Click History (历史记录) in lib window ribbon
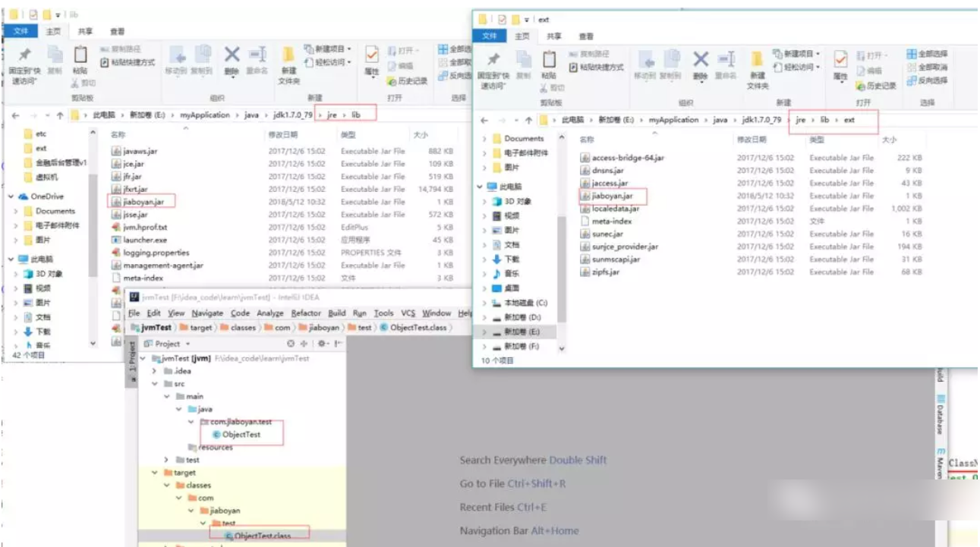The height and width of the screenshot is (547, 980). click(407, 80)
